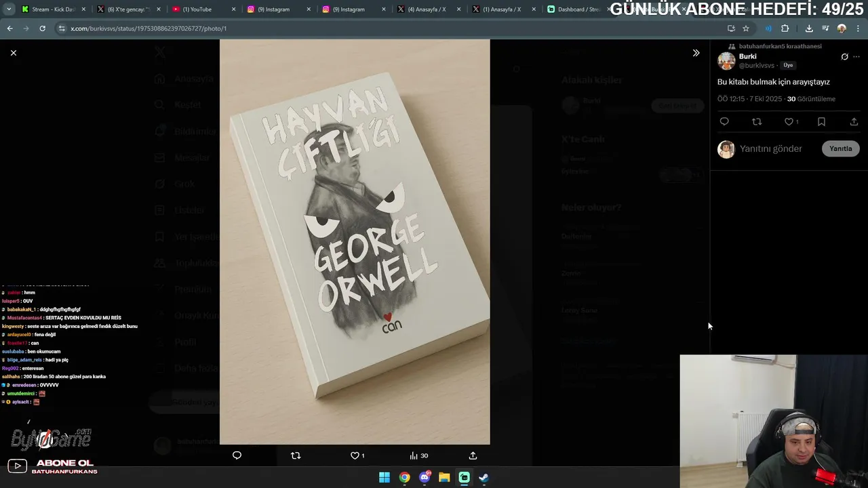
Task: Open Chrome from the taskbar
Action: 404,477
